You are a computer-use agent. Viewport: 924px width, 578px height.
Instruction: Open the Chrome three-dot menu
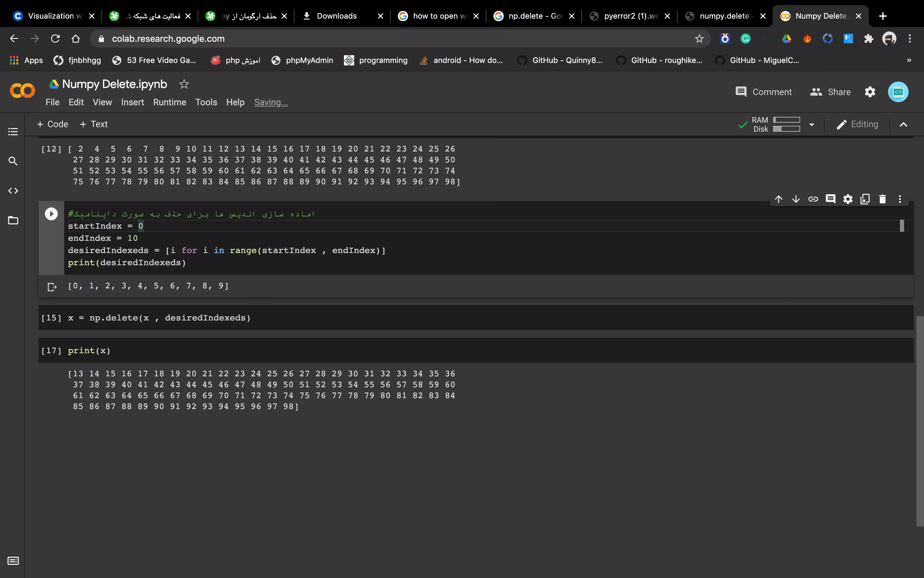click(x=910, y=39)
